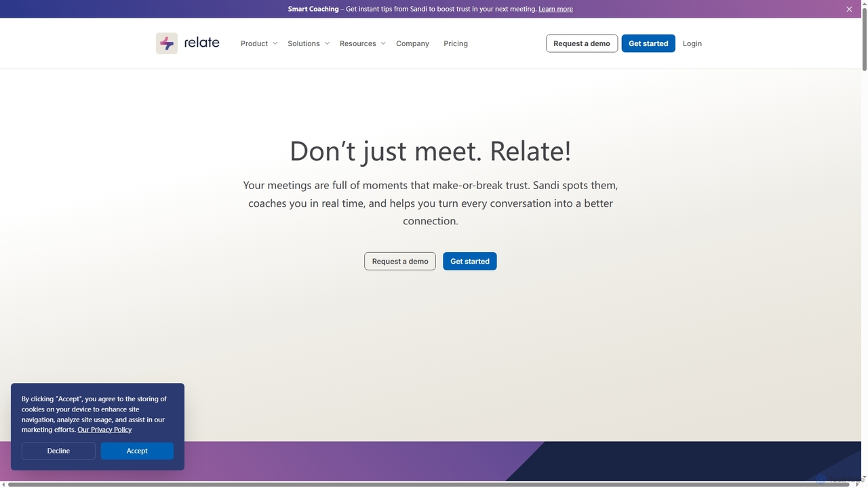Expand the Product dropdown chevron

click(x=275, y=43)
